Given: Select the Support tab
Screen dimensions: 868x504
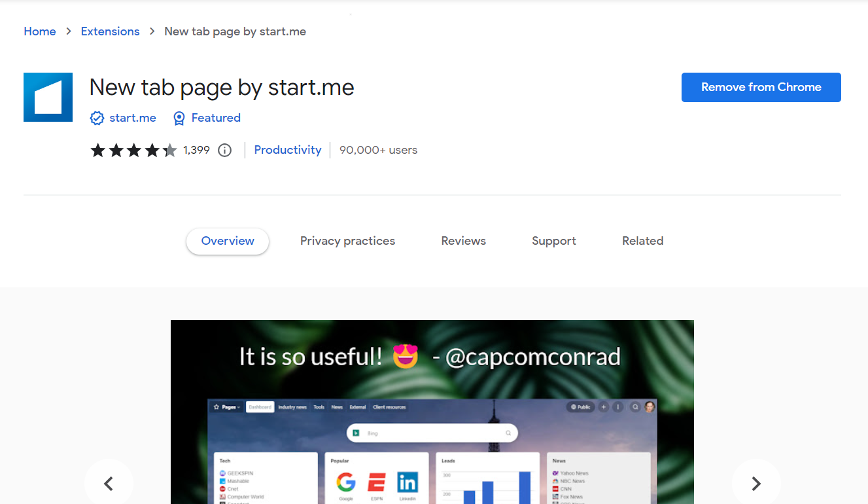Looking at the screenshot, I should pyautogui.click(x=553, y=241).
